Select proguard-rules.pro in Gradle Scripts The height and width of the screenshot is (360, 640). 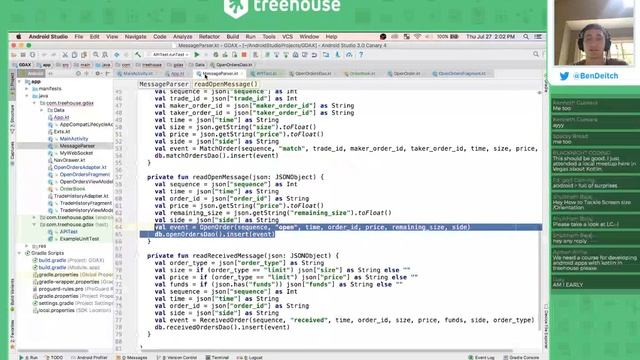pyautogui.click(x=61, y=289)
